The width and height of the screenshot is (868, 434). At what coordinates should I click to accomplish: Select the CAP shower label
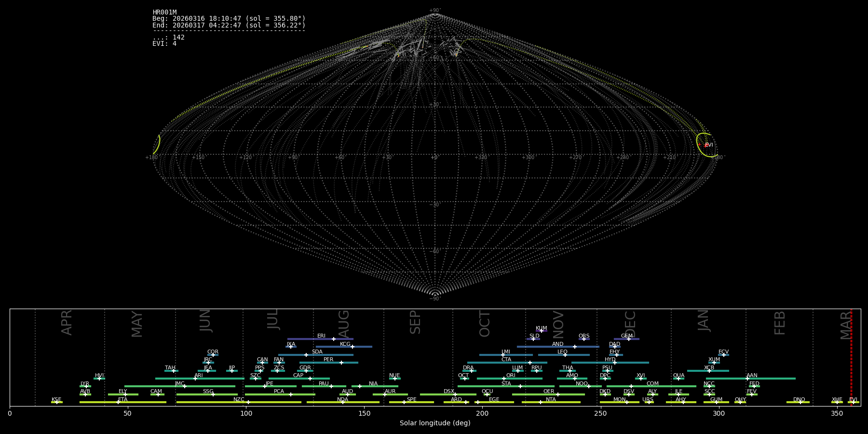tap(298, 376)
